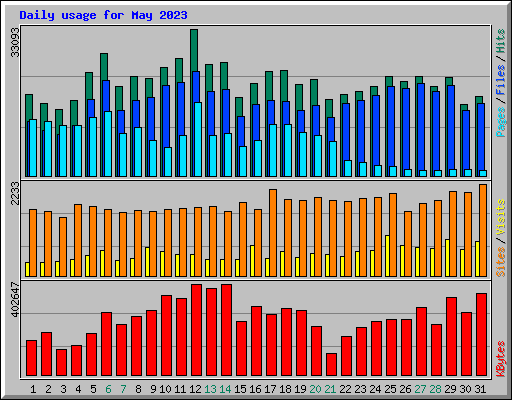Screen dimensions: 512x400
Task: Click the orange "Sites" legend label
Action: 501,262
